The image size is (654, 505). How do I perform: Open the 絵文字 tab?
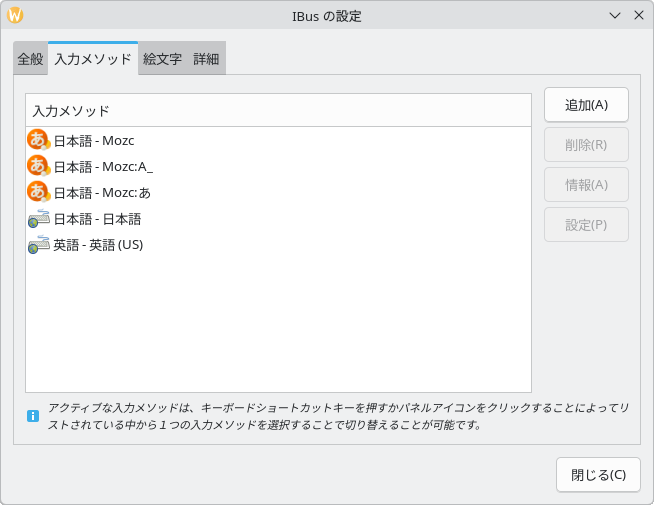162,59
